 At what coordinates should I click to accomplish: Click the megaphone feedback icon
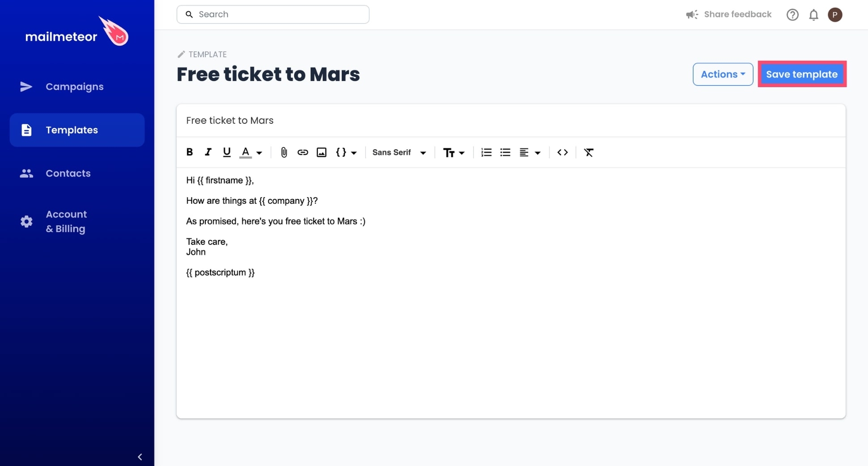point(692,15)
